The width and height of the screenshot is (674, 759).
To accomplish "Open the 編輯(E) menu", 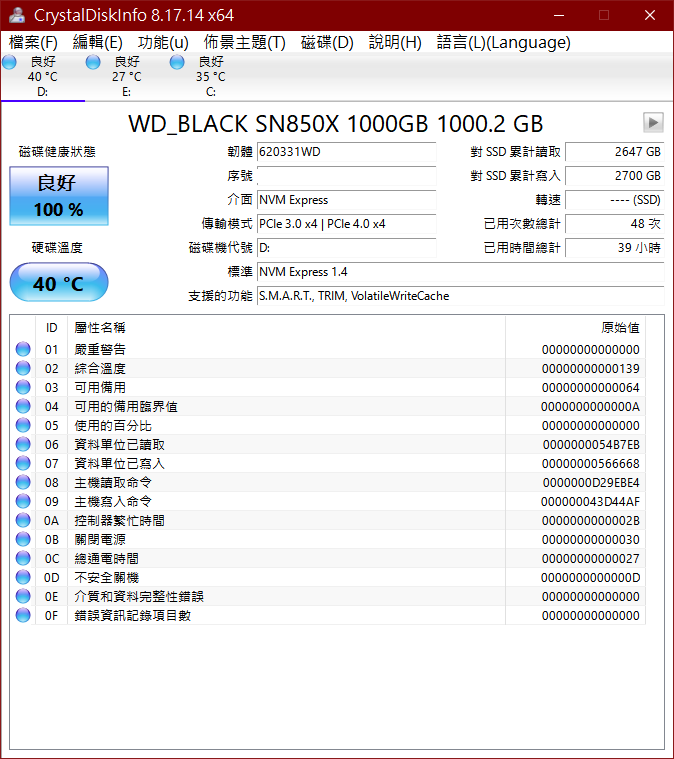I will point(97,43).
